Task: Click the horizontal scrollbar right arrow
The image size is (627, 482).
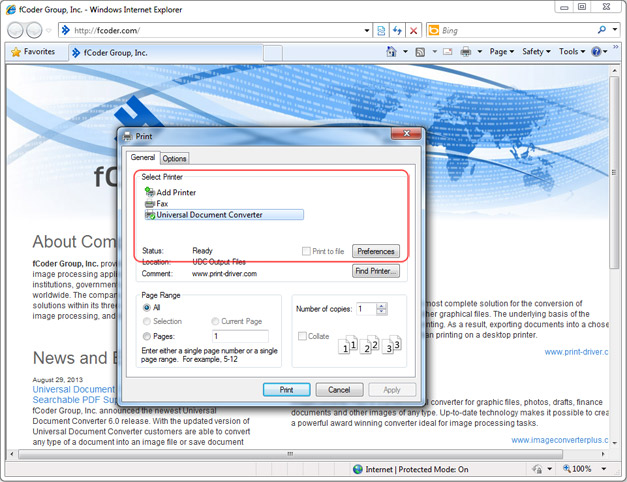Action: point(603,454)
